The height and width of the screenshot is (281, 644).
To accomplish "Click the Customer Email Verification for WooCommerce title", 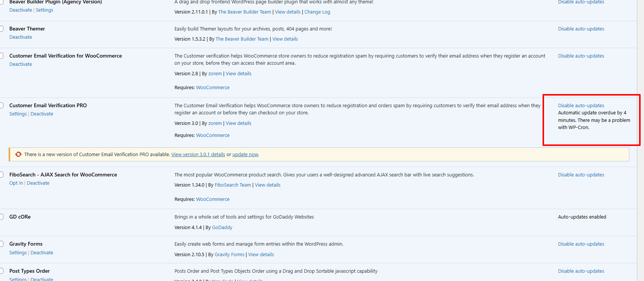I will tap(66, 56).
